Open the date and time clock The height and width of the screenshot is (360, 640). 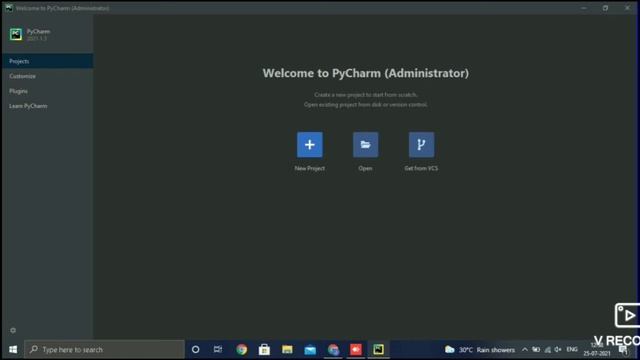[x=597, y=350]
